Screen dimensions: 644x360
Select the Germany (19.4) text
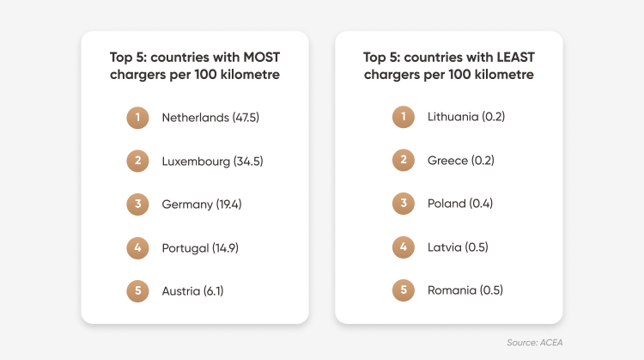tap(202, 204)
